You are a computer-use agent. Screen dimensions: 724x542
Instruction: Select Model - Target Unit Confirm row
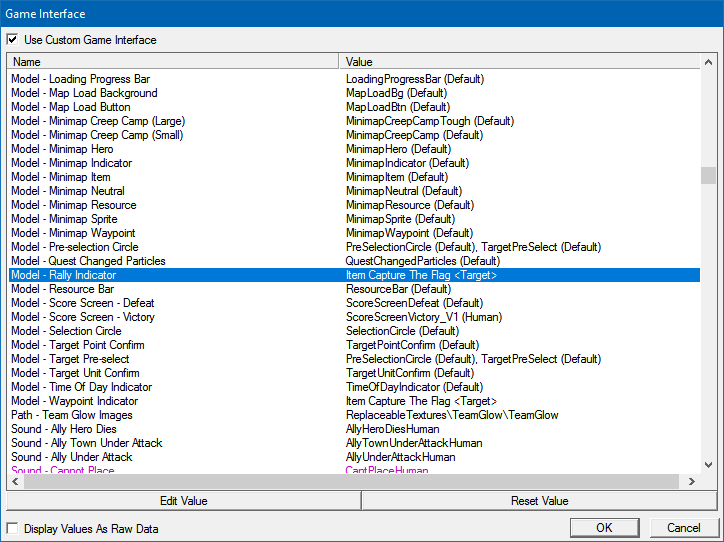click(x=354, y=373)
